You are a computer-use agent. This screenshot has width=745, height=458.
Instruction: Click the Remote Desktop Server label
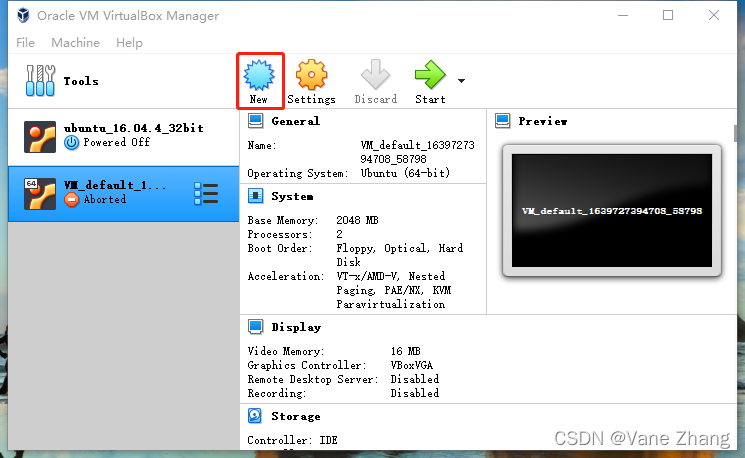(313, 379)
